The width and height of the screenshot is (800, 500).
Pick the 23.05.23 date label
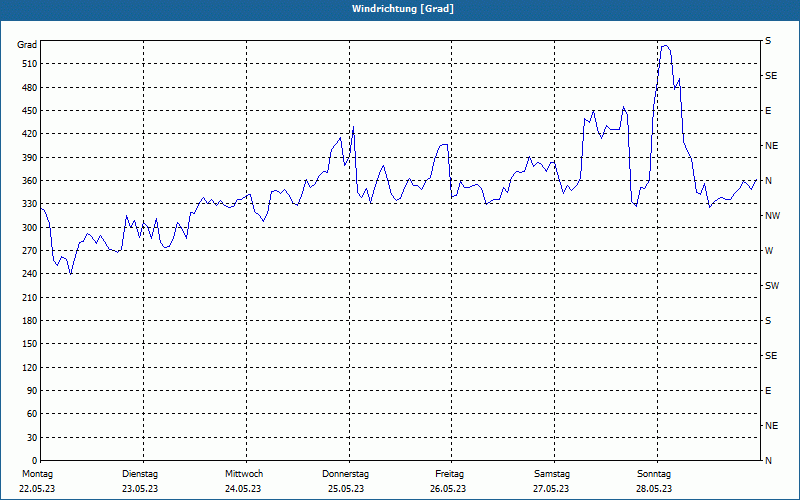pos(140,489)
